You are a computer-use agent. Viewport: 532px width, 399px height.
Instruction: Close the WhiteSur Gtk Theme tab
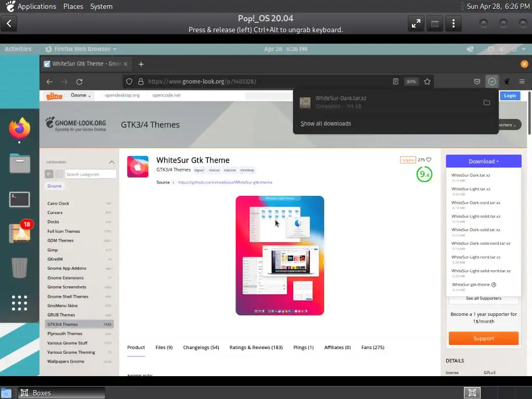point(126,64)
